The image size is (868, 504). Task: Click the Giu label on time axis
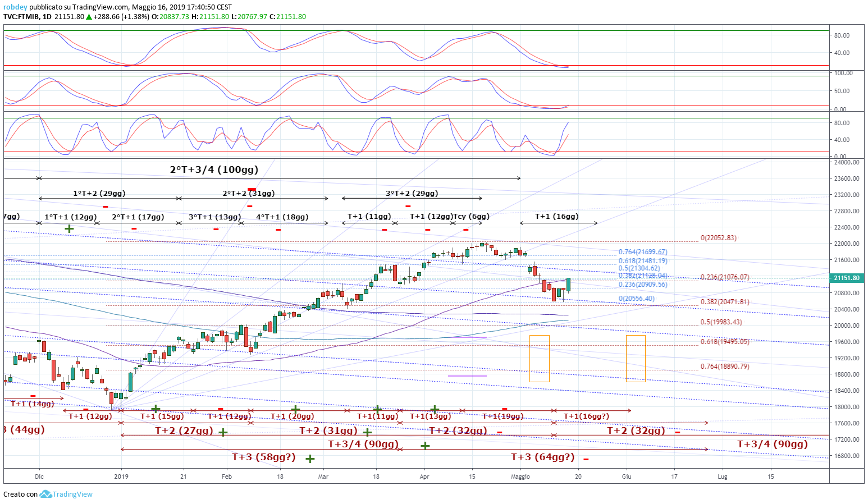tap(627, 477)
